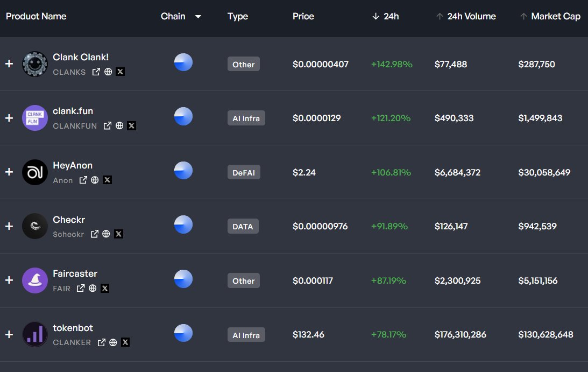Click the Base chain icon in HeyAnon row
Image resolution: width=588 pixels, height=372 pixels.
pyautogui.click(x=183, y=171)
